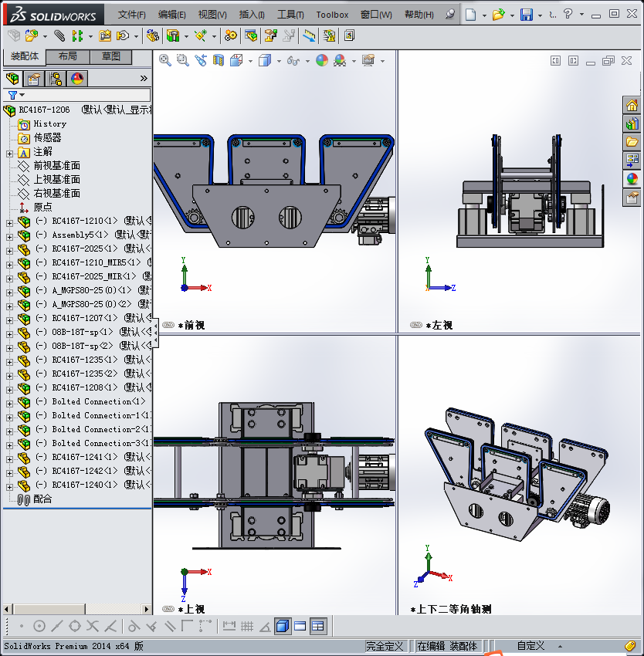Open the View Settings monitor icon
644x656 pixels.
[x=368, y=61]
